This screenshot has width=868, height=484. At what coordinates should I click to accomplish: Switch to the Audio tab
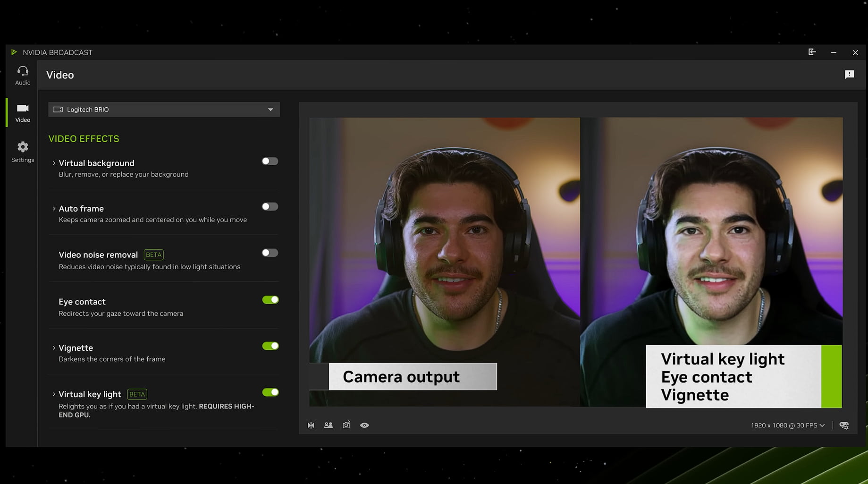(x=23, y=76)
